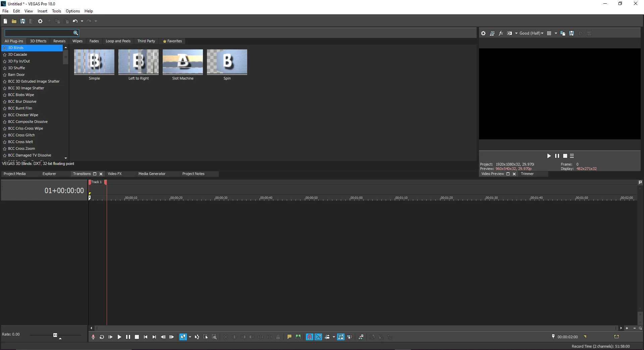
Task: Open a project using the folder icon
Action: pyautogui.click(x=14, y=21)
